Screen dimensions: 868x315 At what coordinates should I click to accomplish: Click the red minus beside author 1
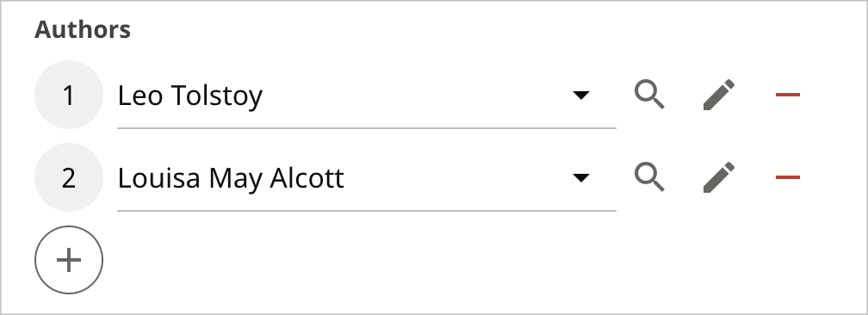point(788,95)
